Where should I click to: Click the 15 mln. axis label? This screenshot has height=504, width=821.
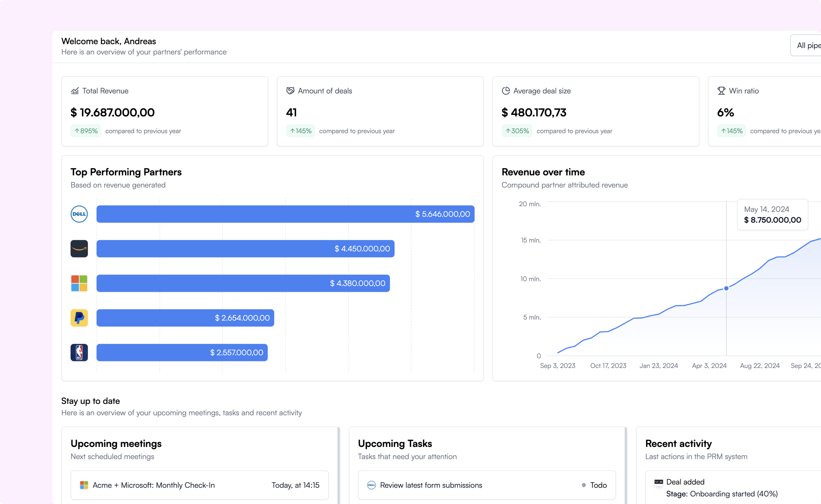[531, 240]
